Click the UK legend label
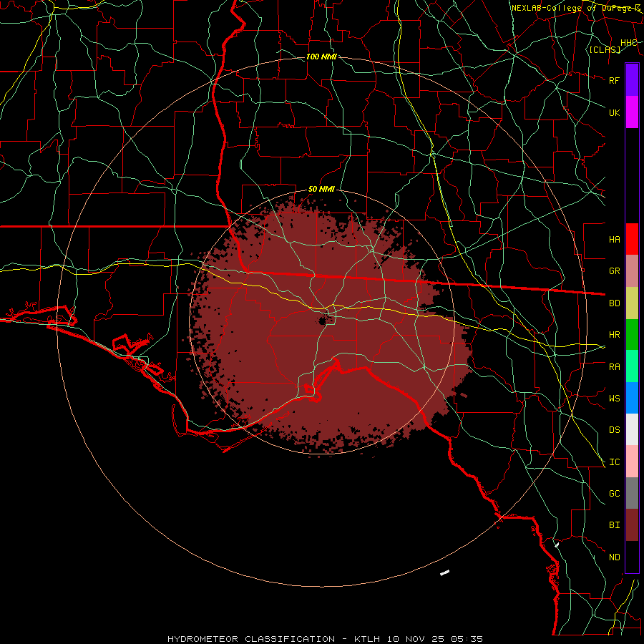Viewport: 644px width, 644px height. pos(614,112)
